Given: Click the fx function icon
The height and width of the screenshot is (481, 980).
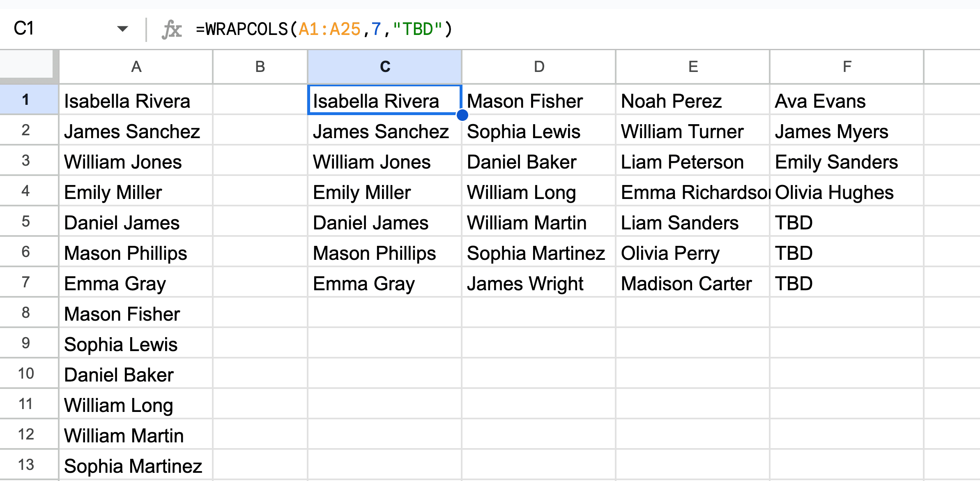Looking at the screenshot, I should tap(172, 30).
